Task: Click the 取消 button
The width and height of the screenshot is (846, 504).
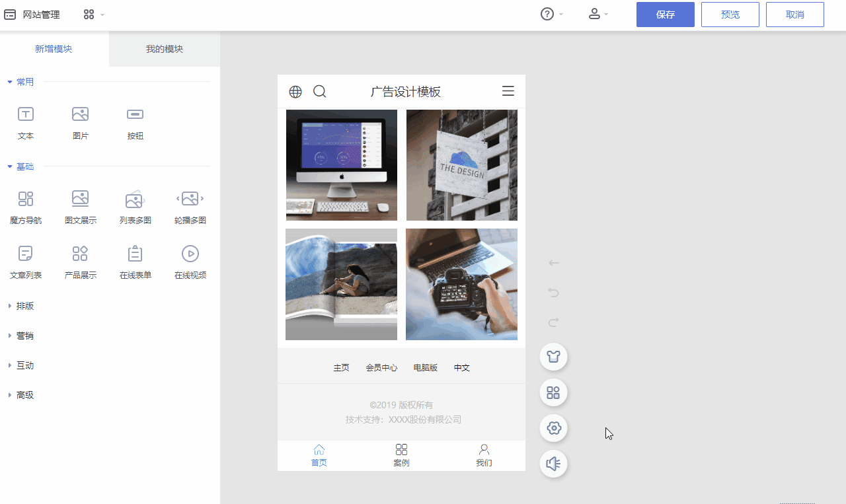Action: pyautogui.click(x=795, y=15)
